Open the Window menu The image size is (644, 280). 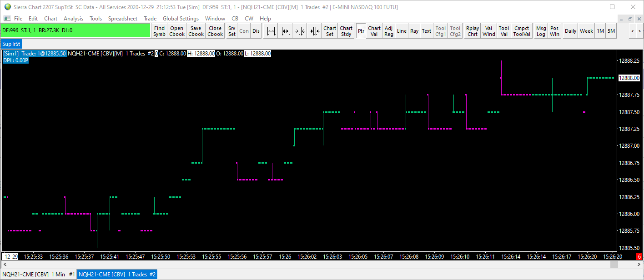click(215, 19)
